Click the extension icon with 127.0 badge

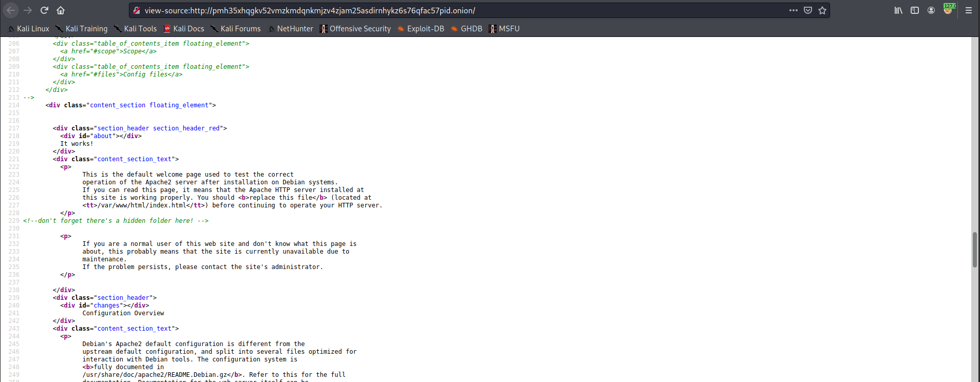(x=949, y=9)
